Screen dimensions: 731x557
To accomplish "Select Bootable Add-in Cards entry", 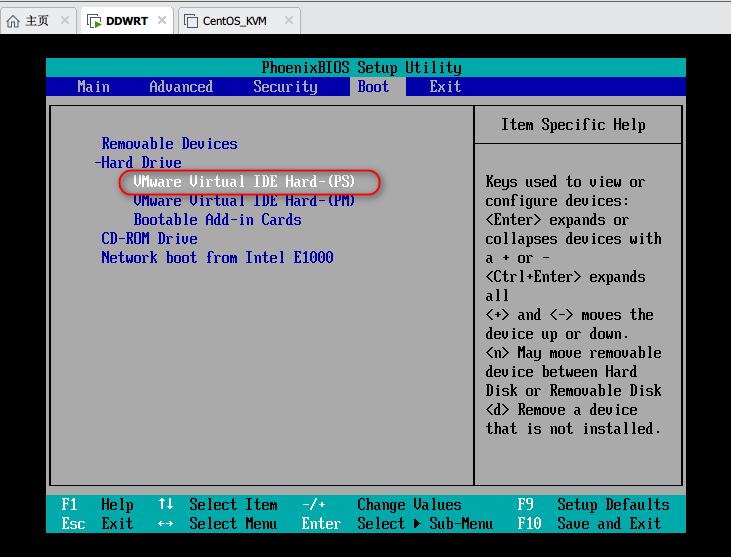I will tap(217, 220).
